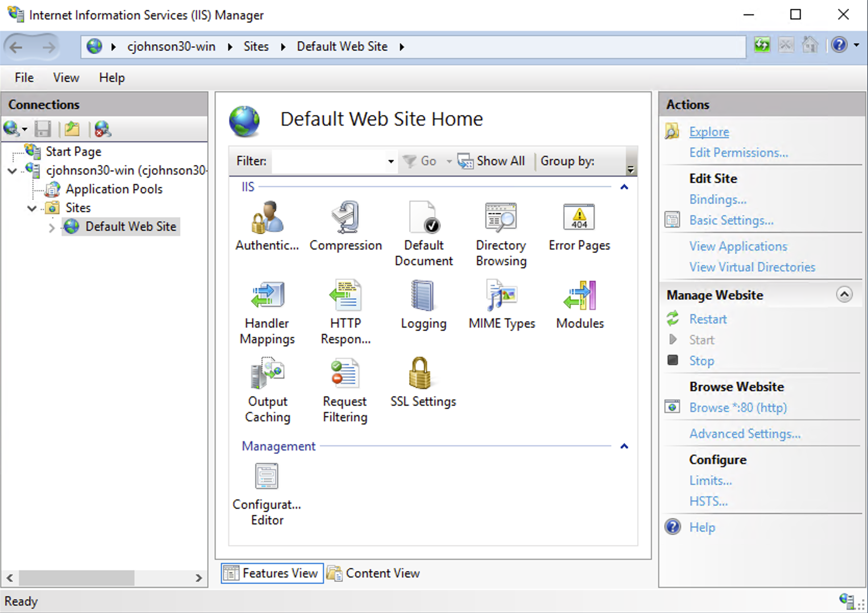Screen dimensions: 868x613
Task: Open Basic Settings action
Action: point(731,220)
